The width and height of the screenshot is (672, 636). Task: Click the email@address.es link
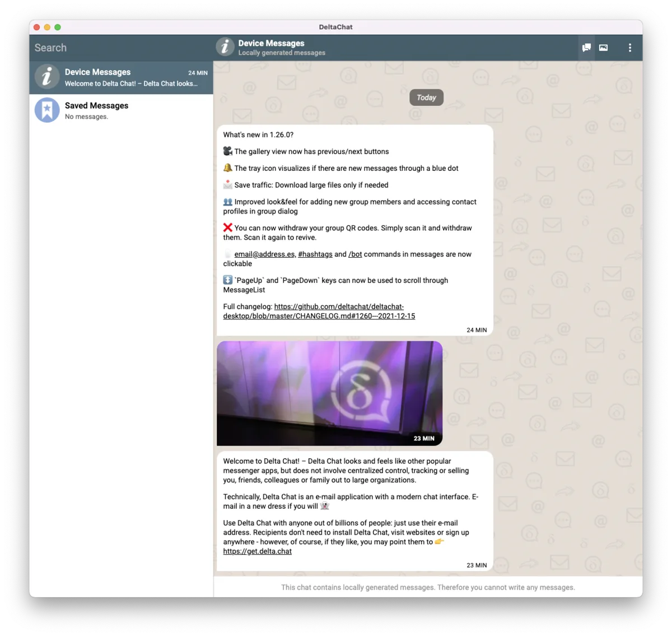pyautogui.click(x=264, y=254)
